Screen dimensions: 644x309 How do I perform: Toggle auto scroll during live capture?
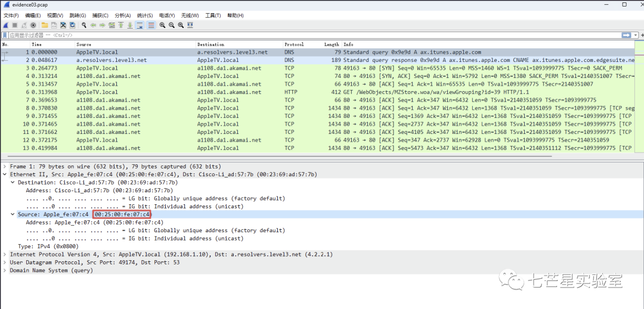click(140, 25)
